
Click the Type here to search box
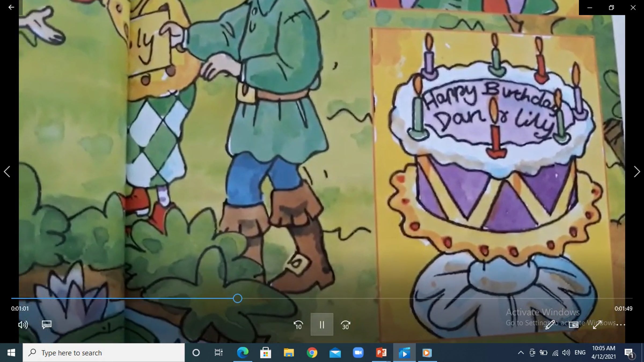[x=104, y=353]
